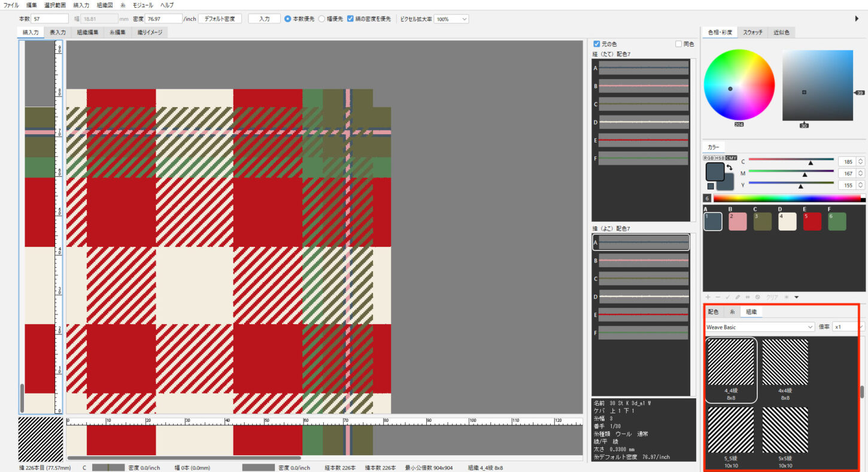Select the 4x4綾 weave pattern thumbnail
Viewport: 868px width, 472px height.
pos(785,362)
